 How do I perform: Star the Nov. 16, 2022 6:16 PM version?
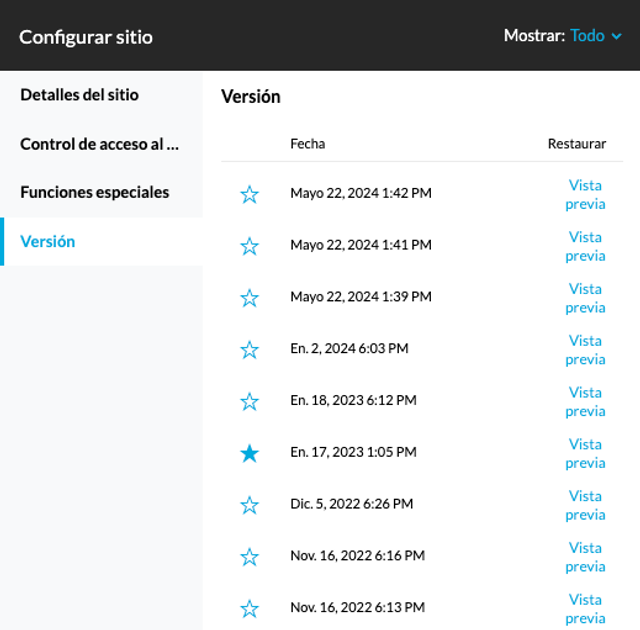pyautogui.click(x=249, y=557)
